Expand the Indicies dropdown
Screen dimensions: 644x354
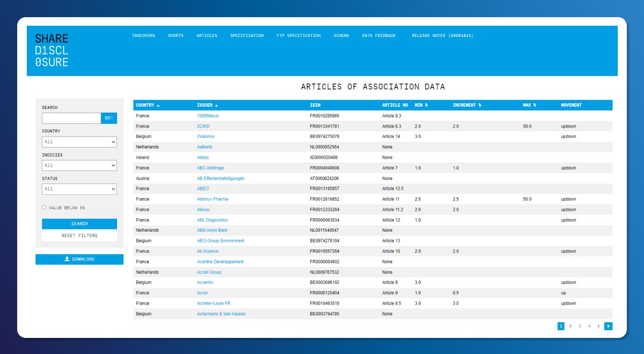point(79,166)
